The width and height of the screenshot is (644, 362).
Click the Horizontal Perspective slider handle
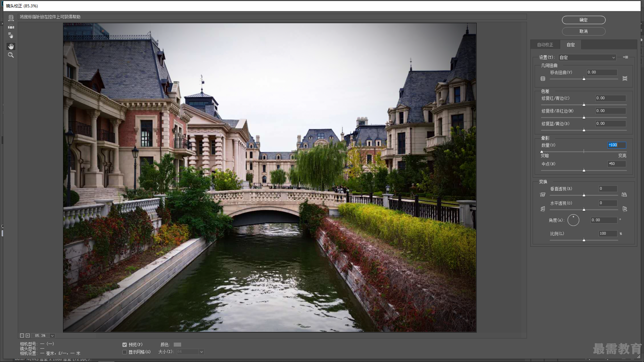584,210
